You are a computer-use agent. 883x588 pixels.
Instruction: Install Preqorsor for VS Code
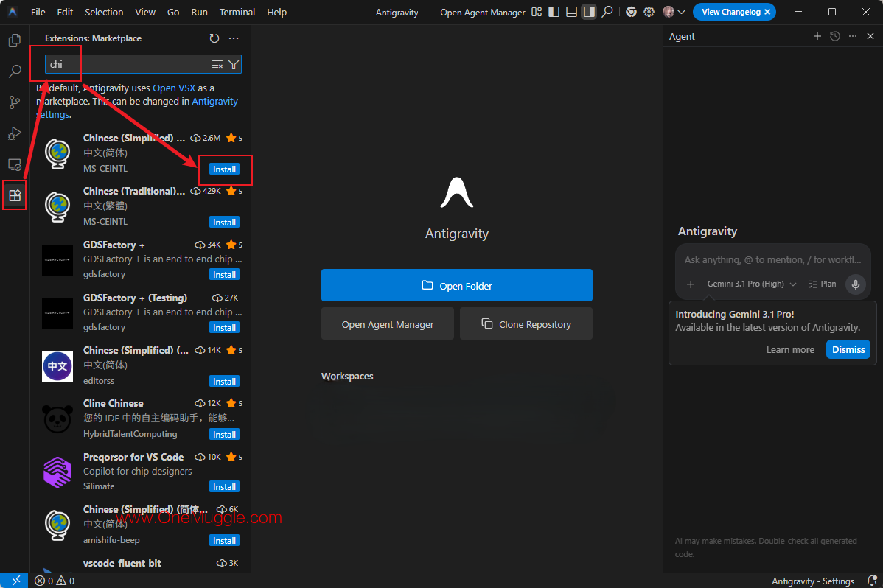(x=224, y=486)
